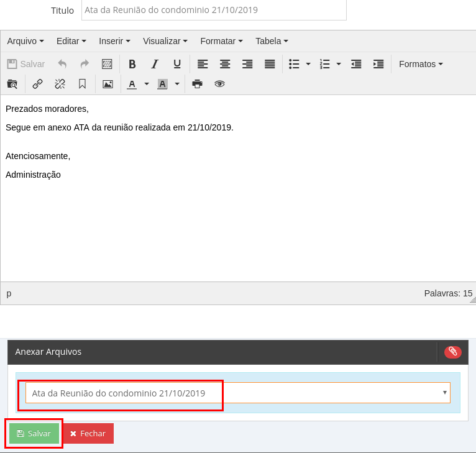476x453 pixels.
Task: Open the Arquivo menu
Action: (x=25, y=41)
